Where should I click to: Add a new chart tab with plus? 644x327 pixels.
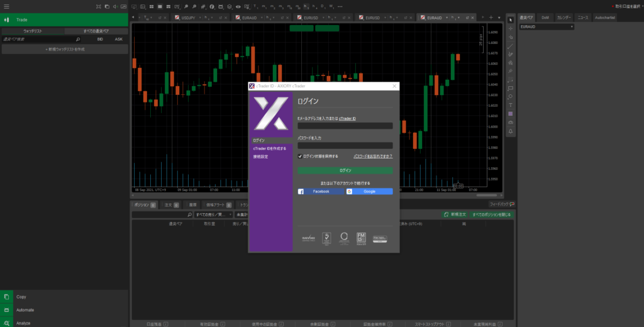tap(491, 17)
